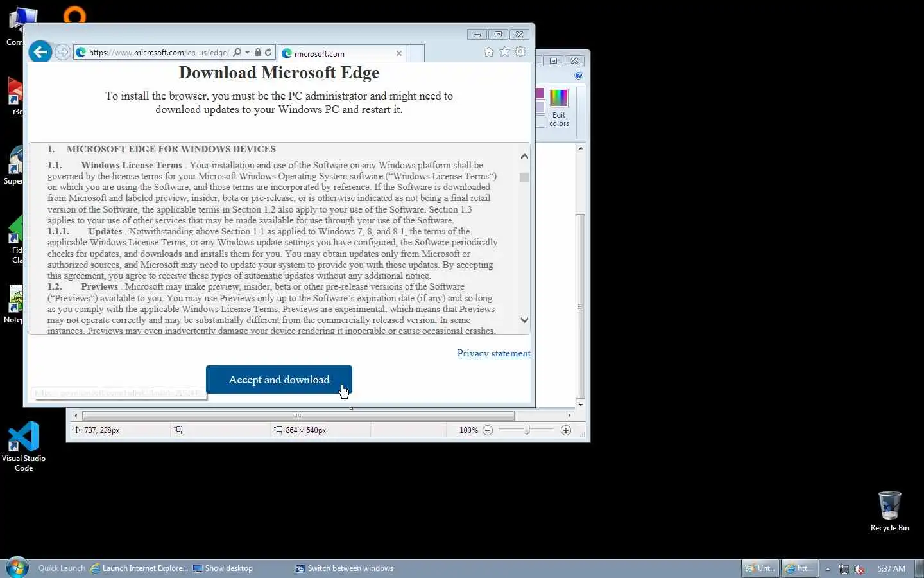Screen dimensions: 924x578
Task: Zoom in with Paint plus button
Action: click(566, 430)
